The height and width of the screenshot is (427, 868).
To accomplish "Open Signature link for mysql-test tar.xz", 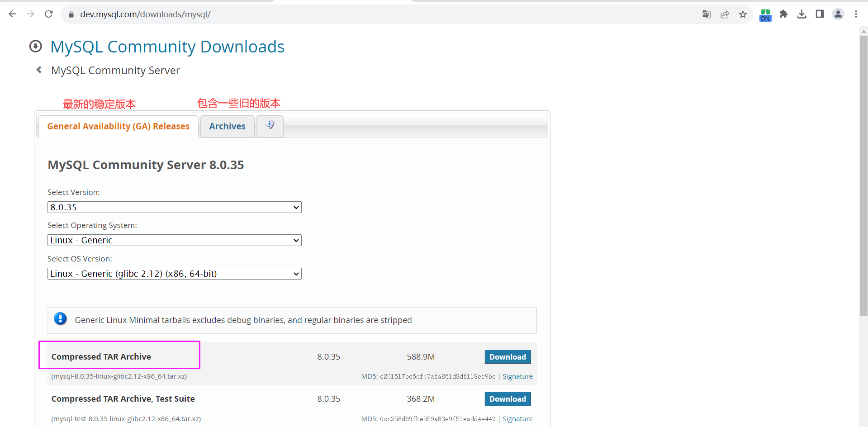I will pyautogui.click(x=517, y=419).
